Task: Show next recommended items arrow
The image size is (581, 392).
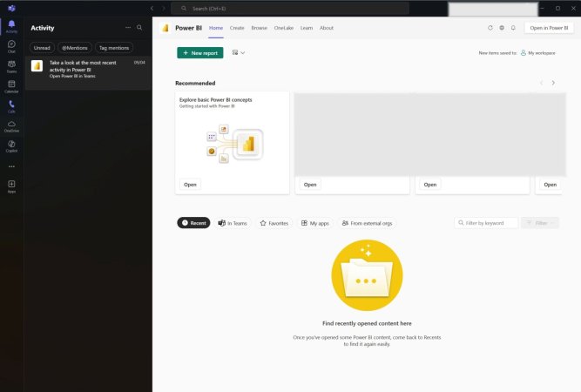Action: coord(553,83)
